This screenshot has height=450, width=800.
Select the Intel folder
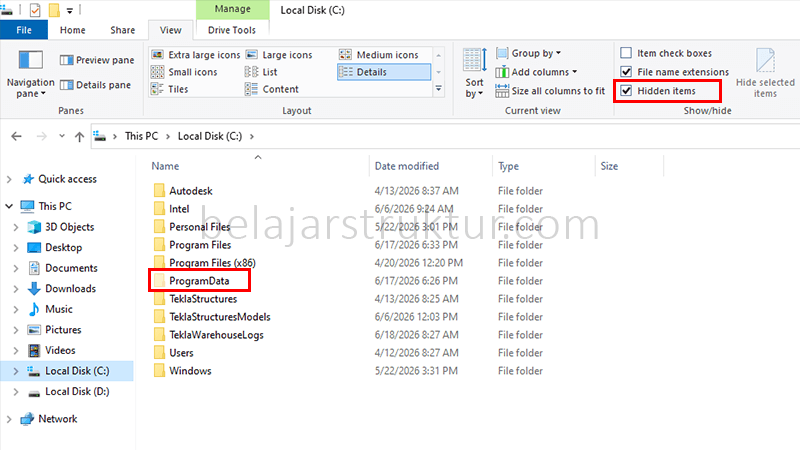(179, 209)
